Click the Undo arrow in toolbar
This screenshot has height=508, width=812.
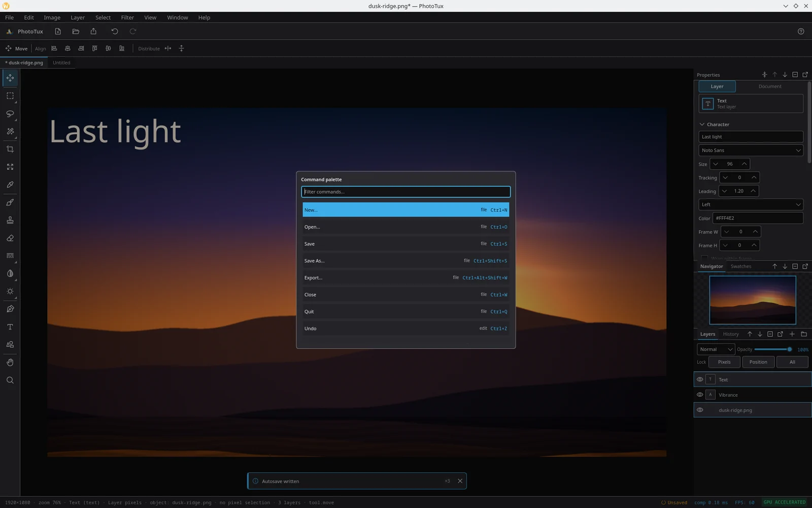[115, 31]
